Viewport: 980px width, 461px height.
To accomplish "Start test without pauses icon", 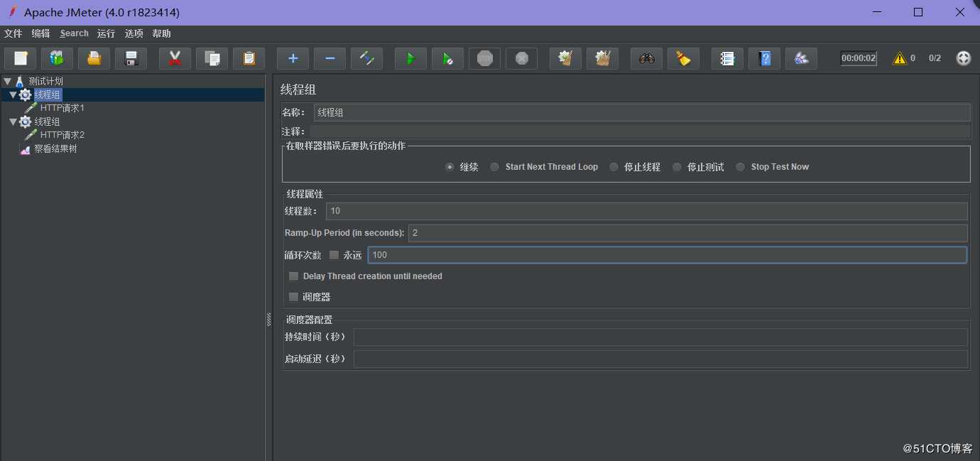I will click(x=447, y=58).
